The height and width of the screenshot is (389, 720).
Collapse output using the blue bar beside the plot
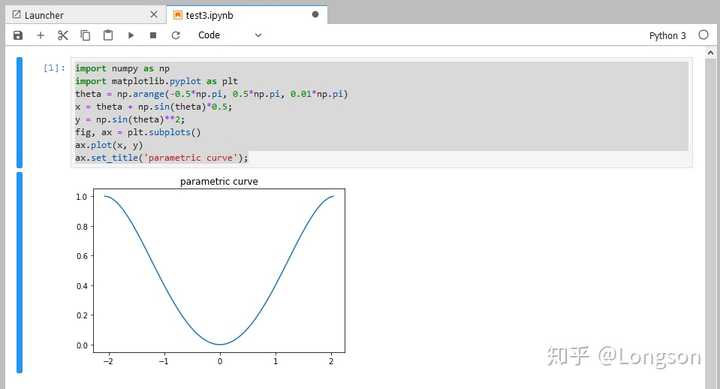click(x=19, y=272)
